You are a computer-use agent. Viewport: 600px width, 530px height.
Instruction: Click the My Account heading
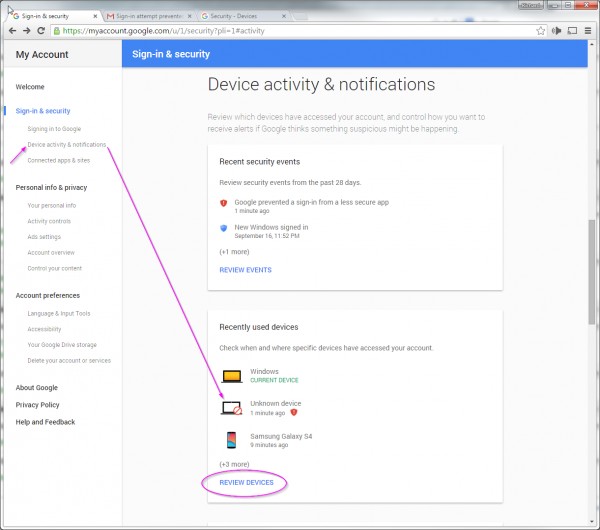pyautogui.click(x=42, y=55)
